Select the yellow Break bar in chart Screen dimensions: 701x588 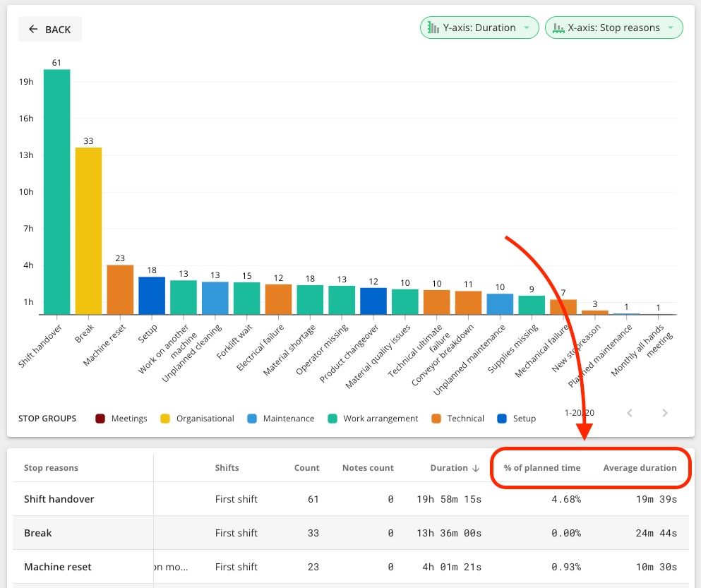pyautogui.click(x=88, y=231)
